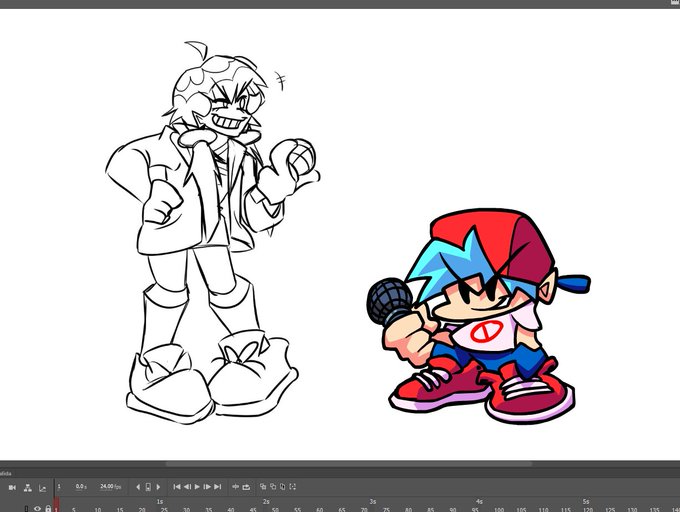
Task: Click the insert keyframe icon
Action: [148, 487]
